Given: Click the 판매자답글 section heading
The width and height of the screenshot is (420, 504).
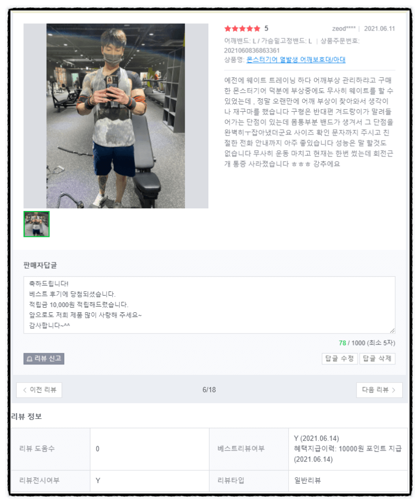Looking at the screenshot, I should [x=40, y=265].
